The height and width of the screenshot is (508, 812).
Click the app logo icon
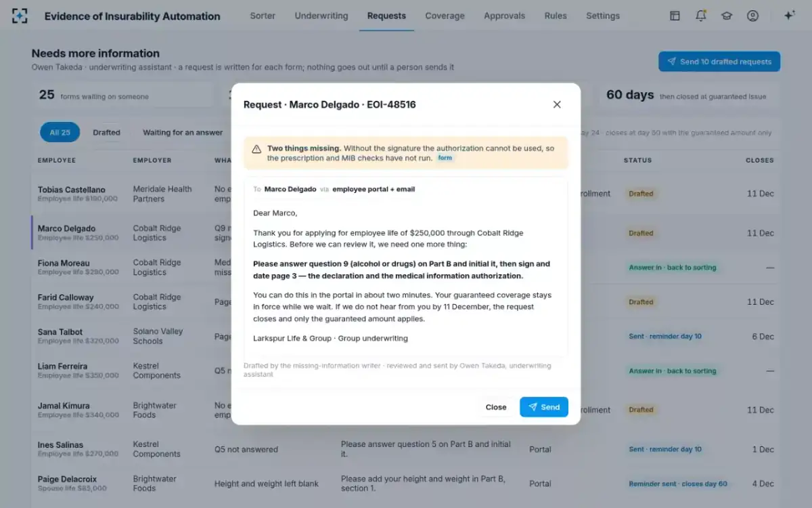click(x=20, y=16)
